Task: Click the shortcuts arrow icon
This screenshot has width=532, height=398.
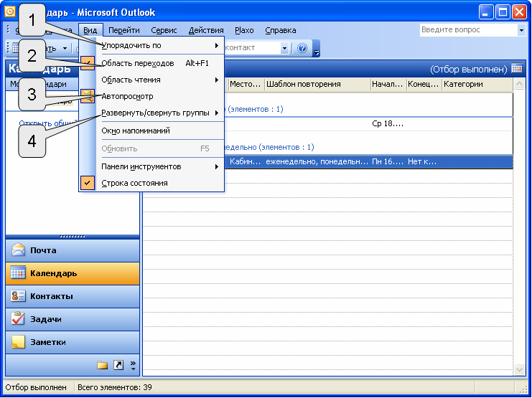Action: click(118, 365)
